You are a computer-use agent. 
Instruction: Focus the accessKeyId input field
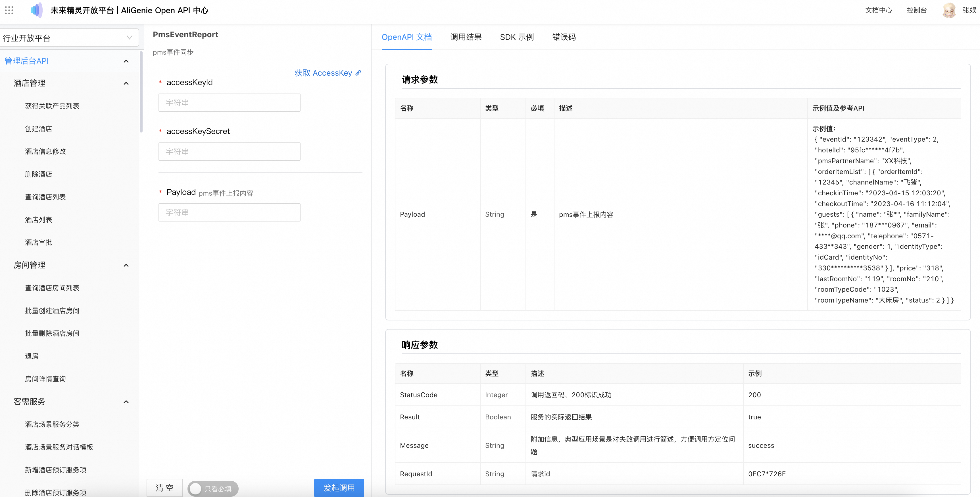(229, 102)
